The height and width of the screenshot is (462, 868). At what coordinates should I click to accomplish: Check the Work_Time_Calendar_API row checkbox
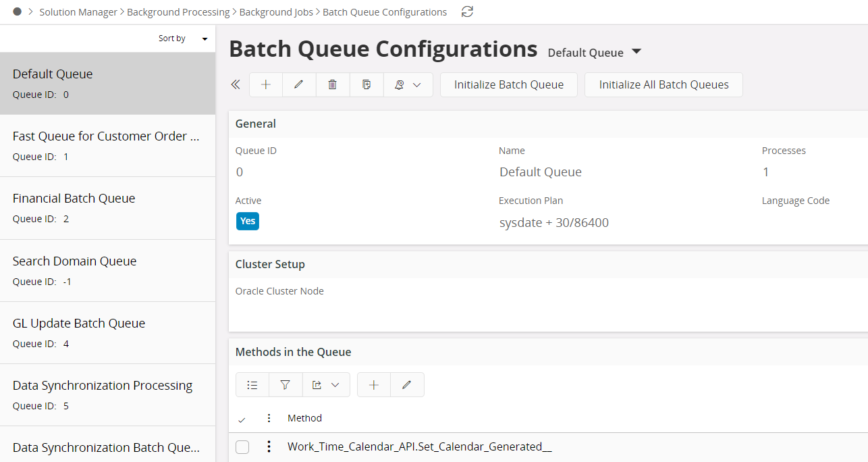[x=242, y=447]
